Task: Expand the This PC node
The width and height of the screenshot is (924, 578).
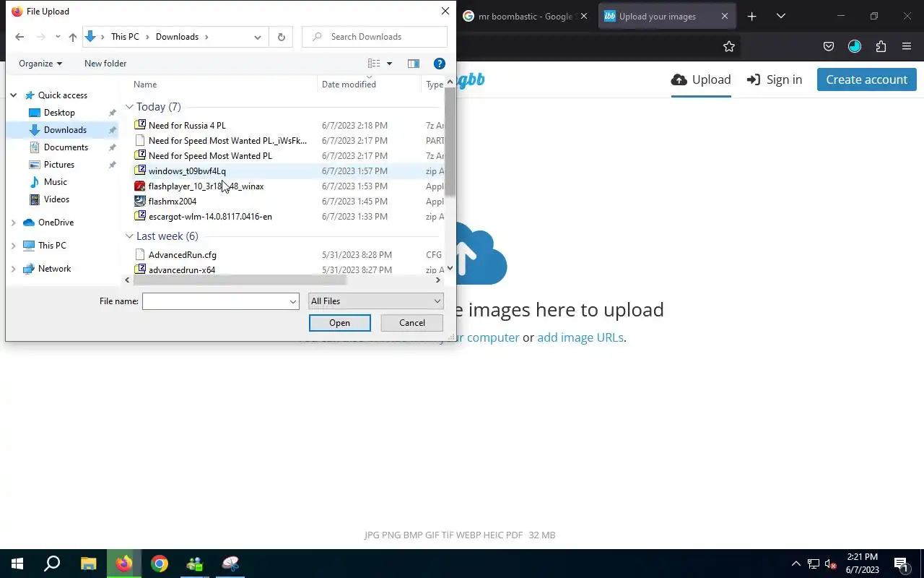Action: (14, 246)
